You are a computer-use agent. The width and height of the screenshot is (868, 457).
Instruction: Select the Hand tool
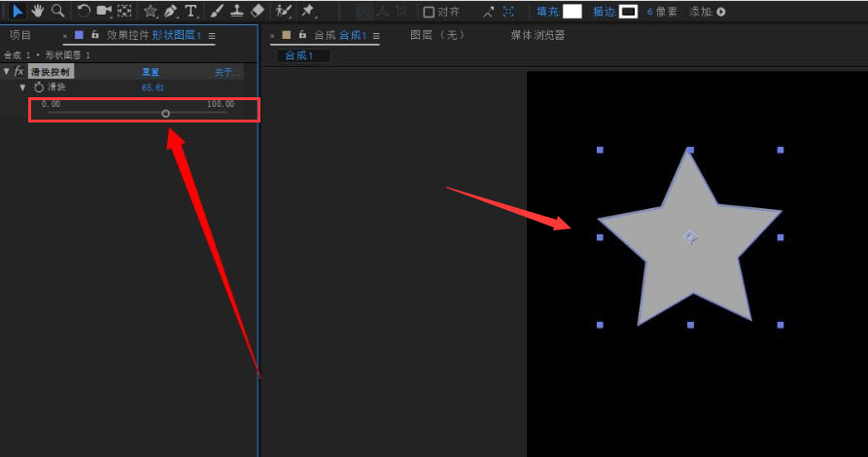pyautogui.click(x=38, y=11)
